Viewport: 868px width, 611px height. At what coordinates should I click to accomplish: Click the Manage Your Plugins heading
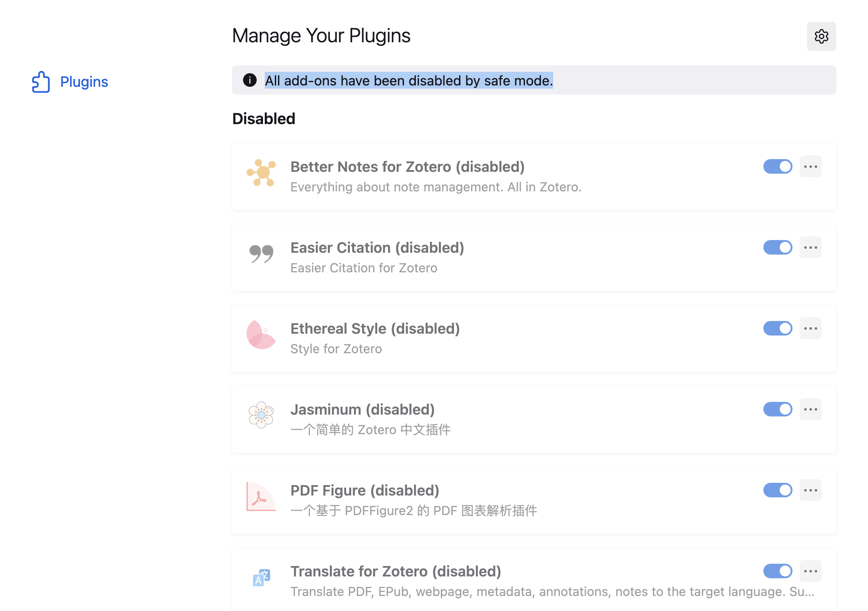(x=321, y=35)
